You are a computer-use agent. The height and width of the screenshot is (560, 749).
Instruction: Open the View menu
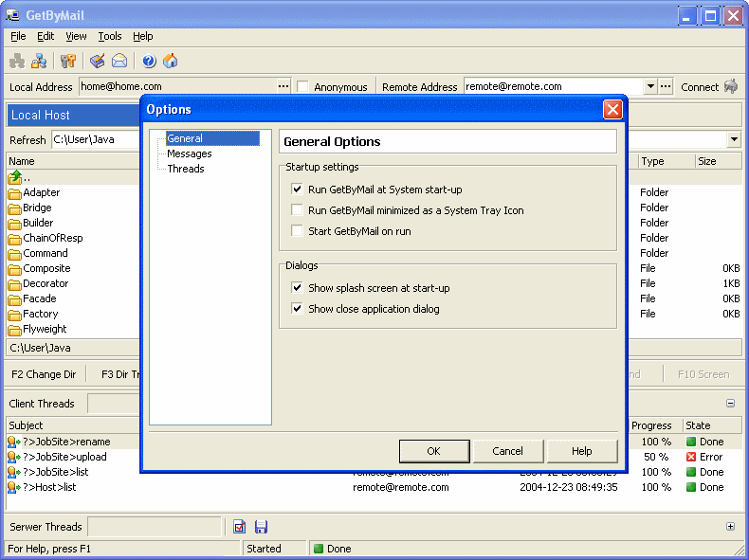76,36
